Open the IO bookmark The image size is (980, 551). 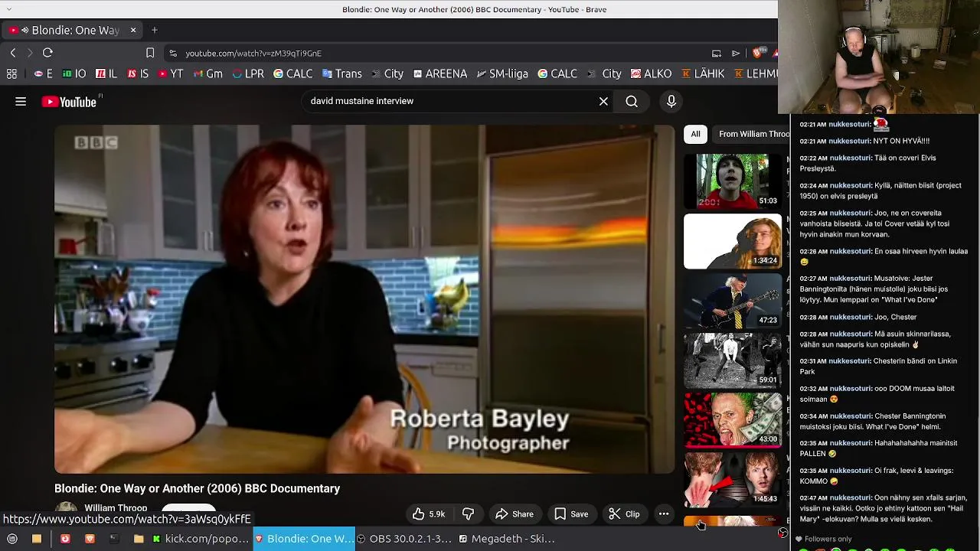pyautogui.click(x=74, y=74)
